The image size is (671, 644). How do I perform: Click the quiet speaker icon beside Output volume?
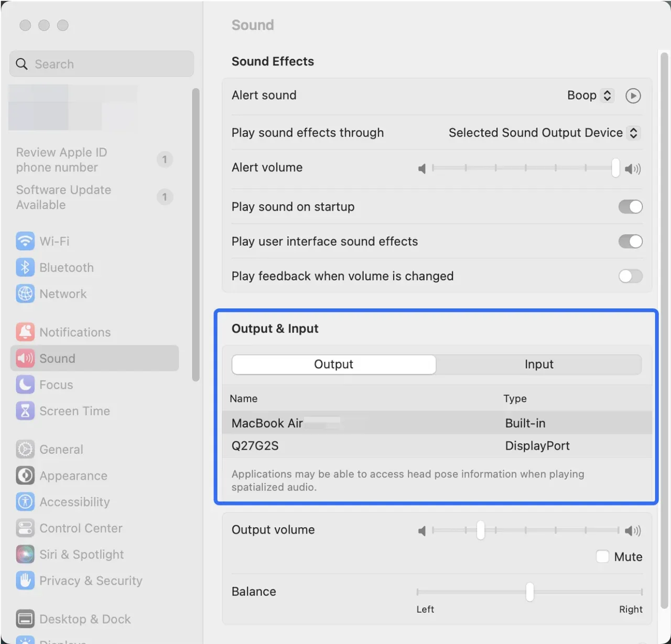click(x=422, y=531)
